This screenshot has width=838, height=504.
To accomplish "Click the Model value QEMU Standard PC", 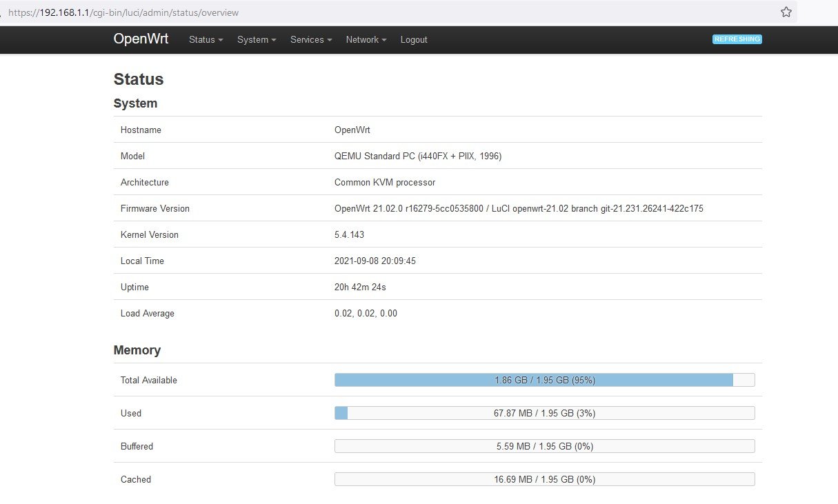I will 417,156.
